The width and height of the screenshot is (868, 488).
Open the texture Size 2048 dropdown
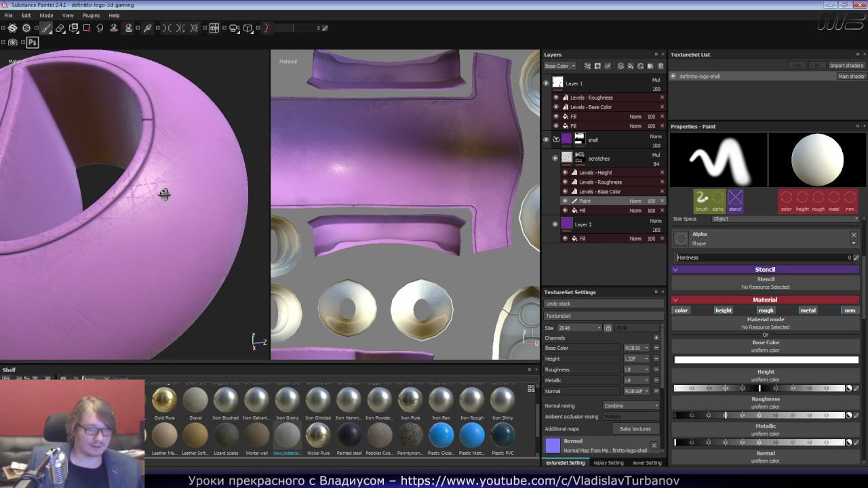579,328
